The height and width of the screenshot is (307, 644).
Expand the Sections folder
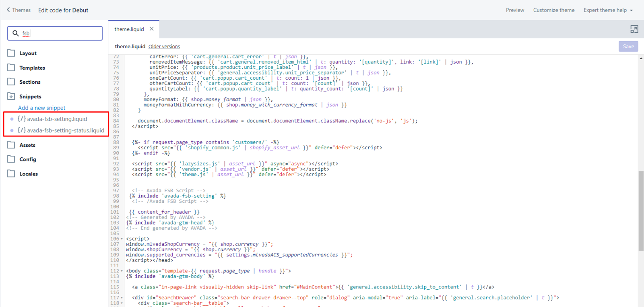coord(30,82)
